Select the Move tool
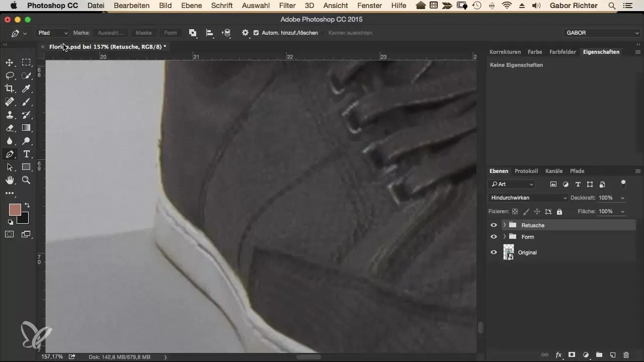Image resolution: width=644 pixels, height=362 pixels. pos(9,63)
